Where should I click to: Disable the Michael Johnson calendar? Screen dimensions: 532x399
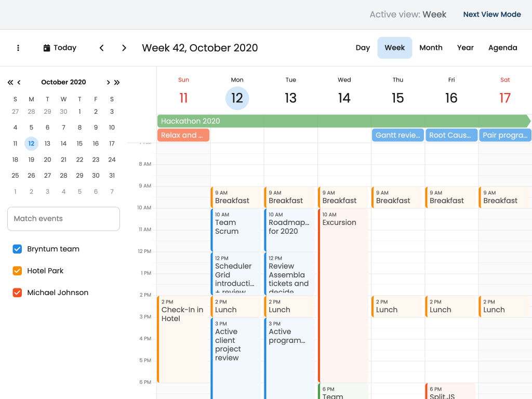[x=17, y=292]
